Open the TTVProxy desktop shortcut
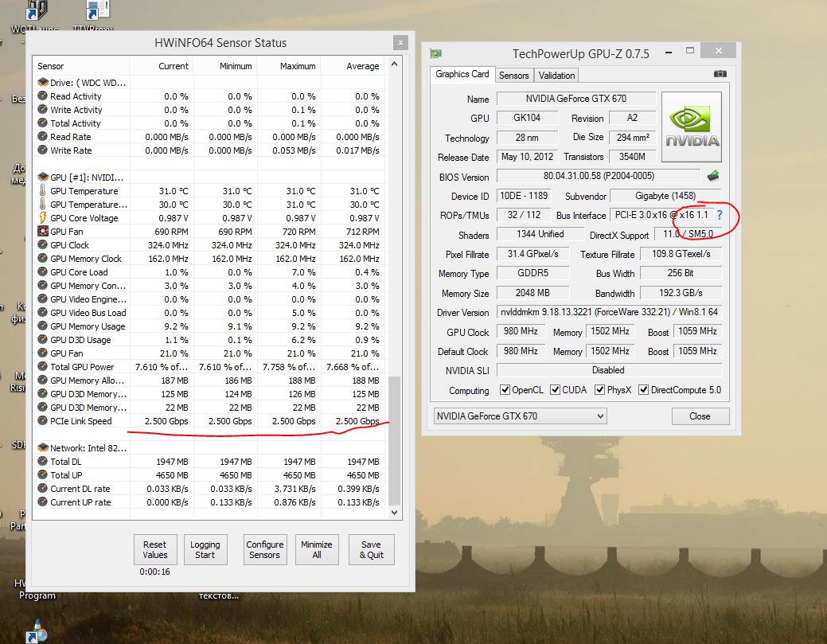 (98, 11)
